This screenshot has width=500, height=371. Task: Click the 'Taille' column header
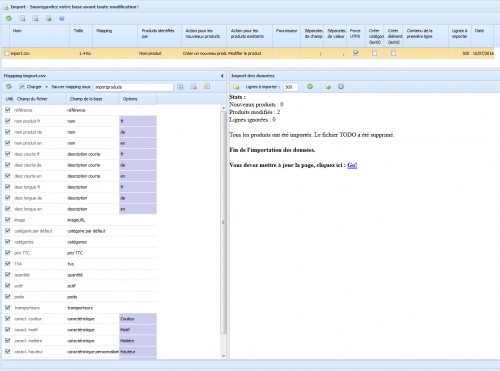81,36
